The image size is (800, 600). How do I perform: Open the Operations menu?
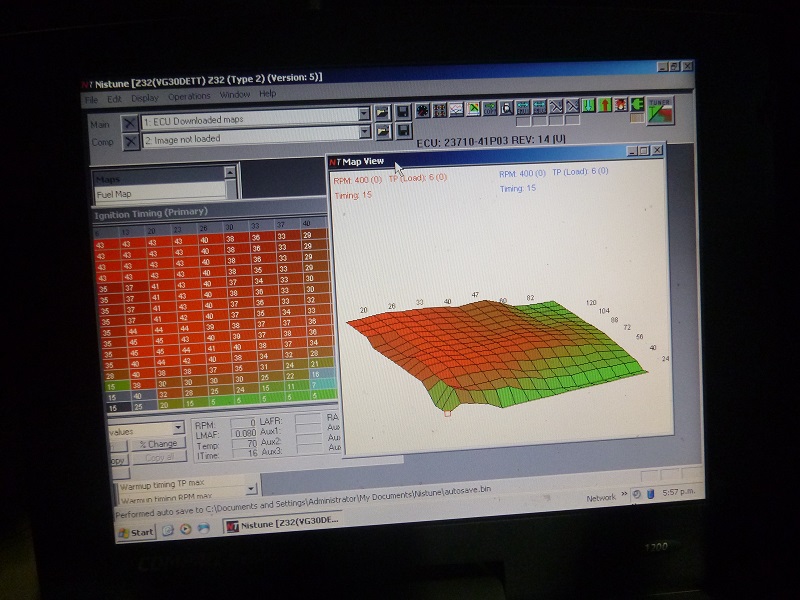(x=188, y=96)
